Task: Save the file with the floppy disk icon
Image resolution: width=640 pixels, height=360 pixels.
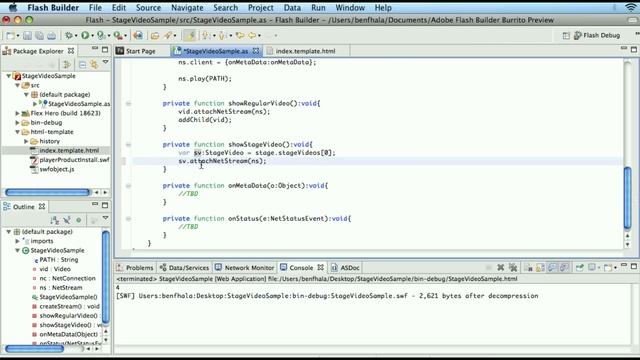Action: (x=27, y=36)
